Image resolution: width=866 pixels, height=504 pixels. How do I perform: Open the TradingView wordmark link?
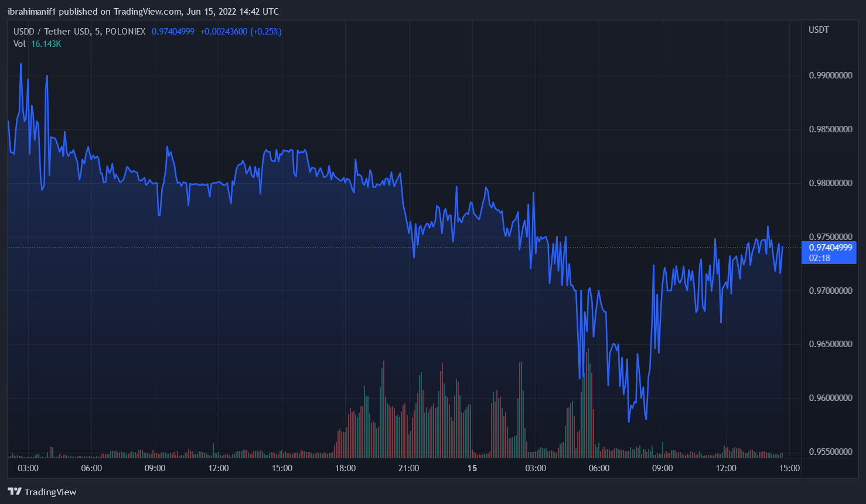pos(50,492)
